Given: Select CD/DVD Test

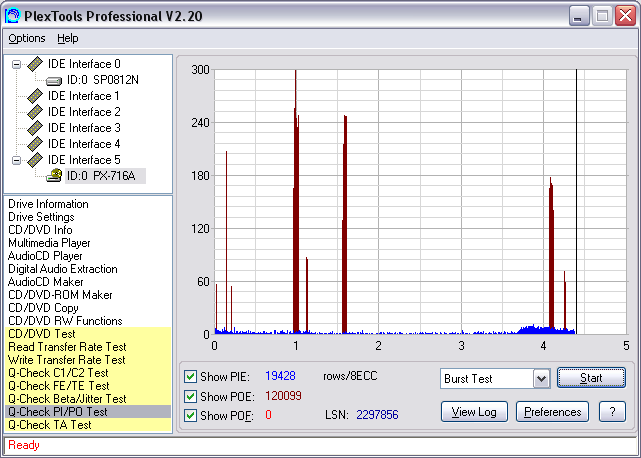Looking at the screenshot, I should point(88,334).
